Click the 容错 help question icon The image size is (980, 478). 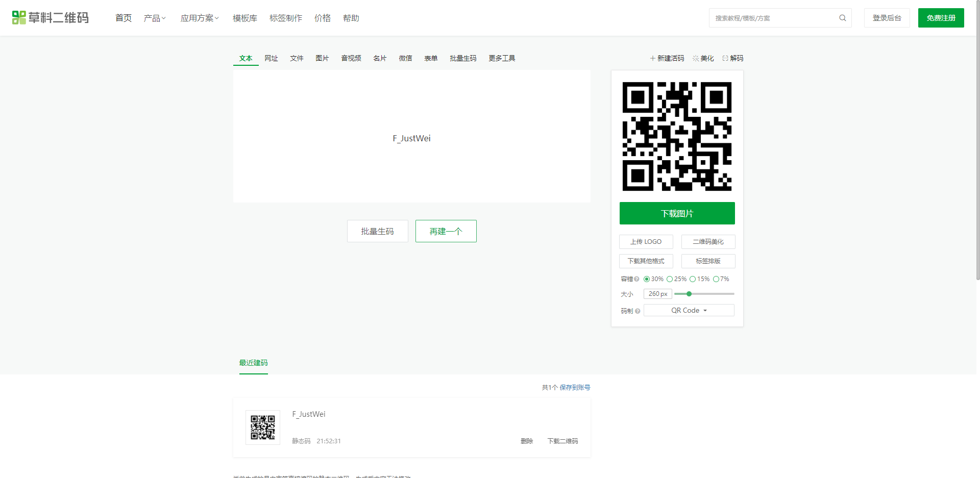point(636,279)
